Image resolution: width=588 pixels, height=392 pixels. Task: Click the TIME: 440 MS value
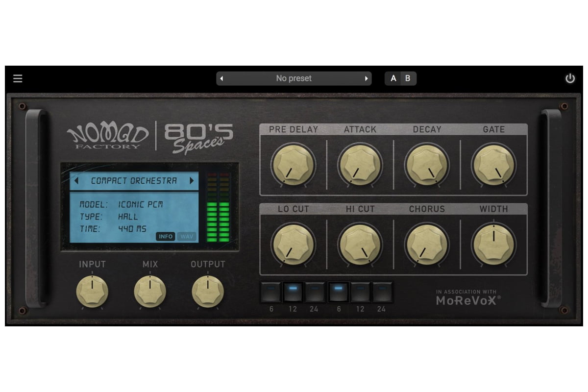click(132, 229)
